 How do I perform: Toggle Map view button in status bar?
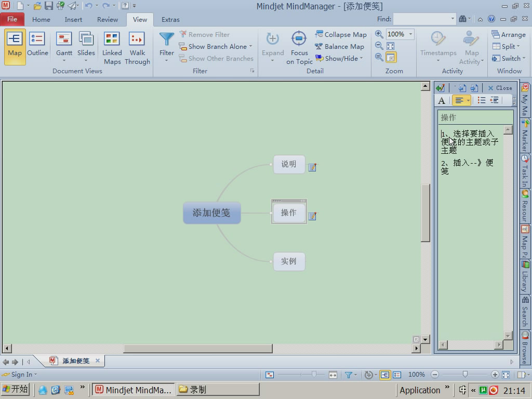pyautogui.click(x=385, y=375)
